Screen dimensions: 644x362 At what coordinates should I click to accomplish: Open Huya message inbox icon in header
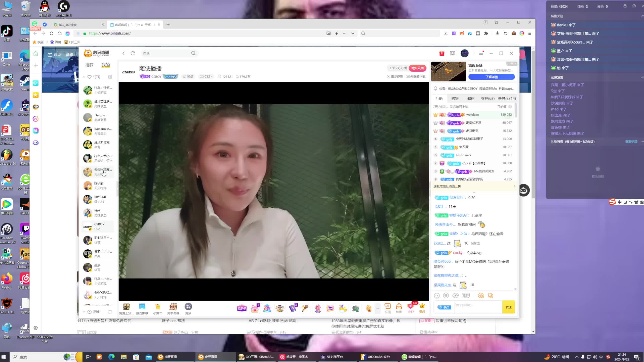point(452,53)
